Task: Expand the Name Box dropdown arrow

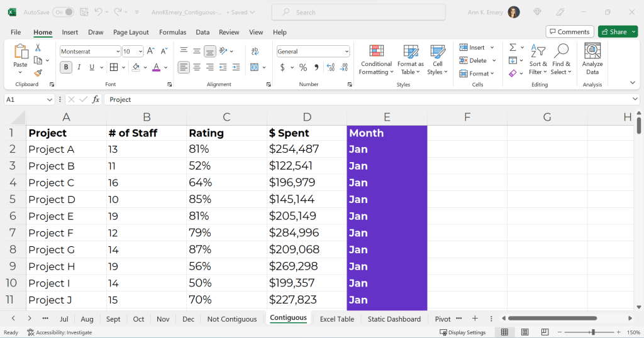Action: coord(49,100)
